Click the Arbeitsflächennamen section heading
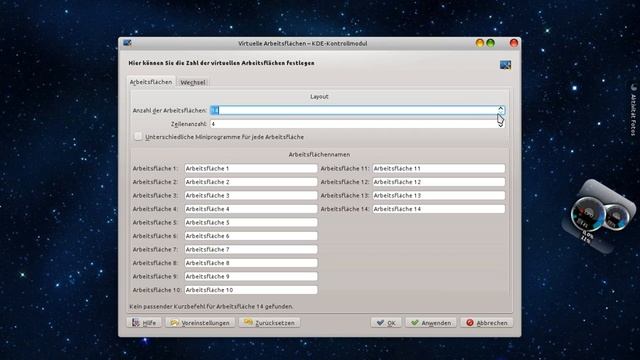This screenshot has height=360, width=640. (x=319, y=155)
